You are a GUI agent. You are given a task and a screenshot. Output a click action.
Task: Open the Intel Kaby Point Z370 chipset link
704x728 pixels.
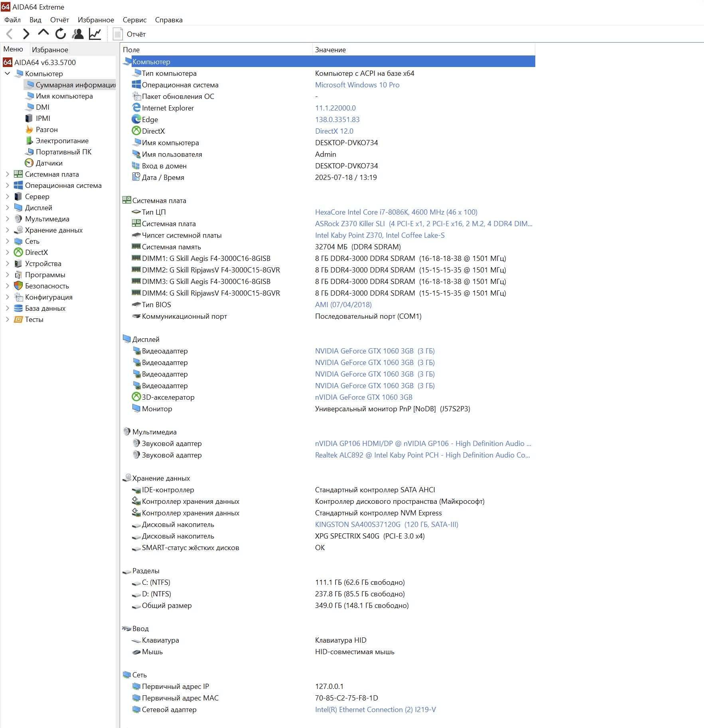(x=380, y=235)
